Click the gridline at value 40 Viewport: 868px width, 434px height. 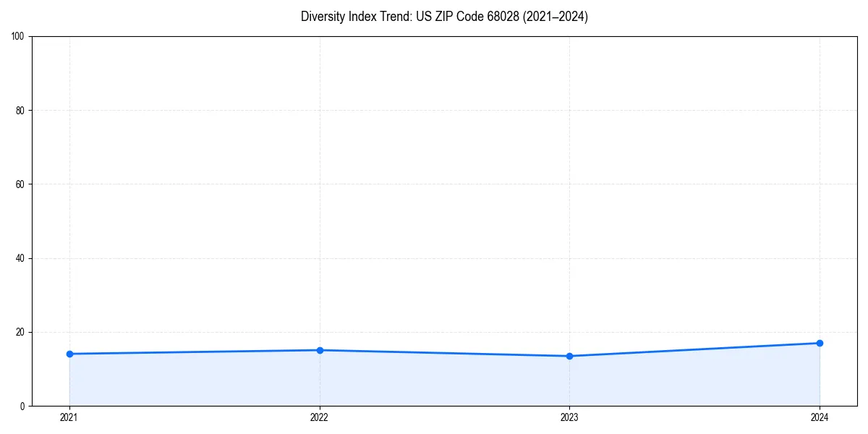pos(434,258)
